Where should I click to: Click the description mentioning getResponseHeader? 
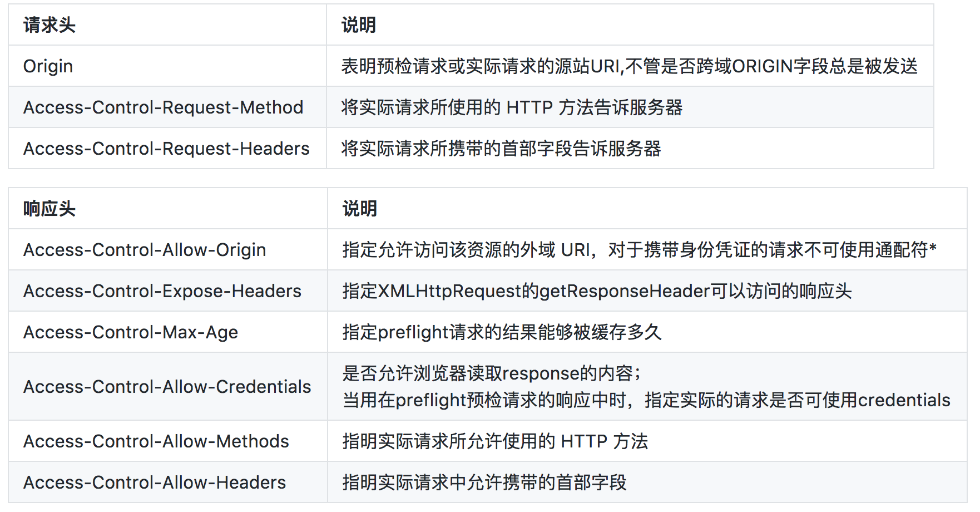tap(597, 291)
